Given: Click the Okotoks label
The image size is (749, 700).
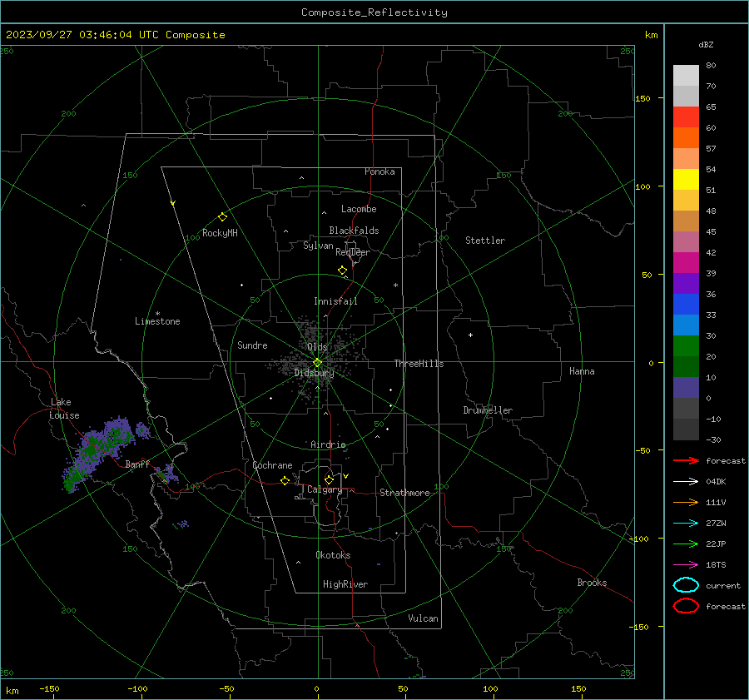Looking at the screenshot, I should (x=333, y=555).
